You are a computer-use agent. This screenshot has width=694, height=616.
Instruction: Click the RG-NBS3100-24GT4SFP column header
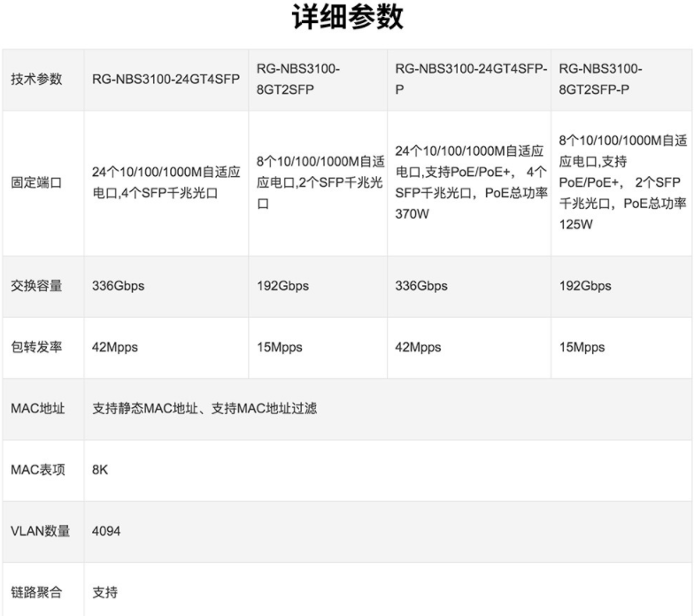tap(166, 80)
